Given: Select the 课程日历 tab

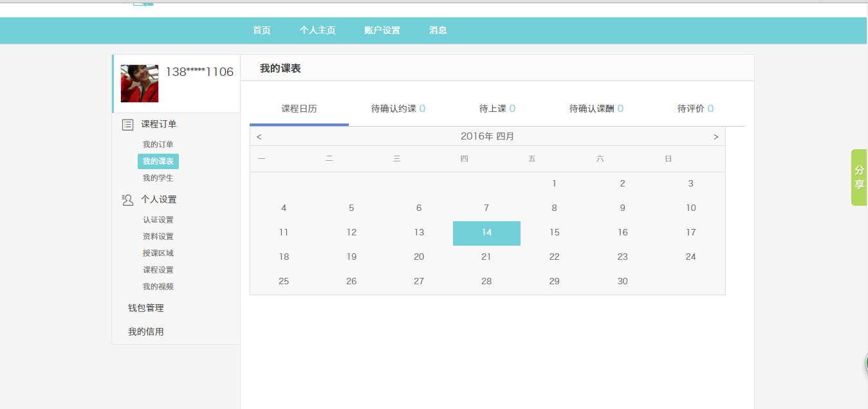Looking at the screenshot, I should point(299,109).
